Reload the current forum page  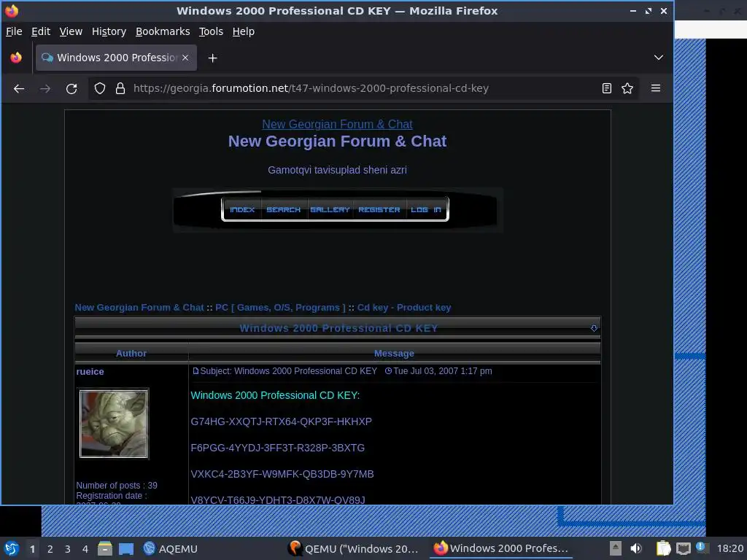[x=71, y=88]
